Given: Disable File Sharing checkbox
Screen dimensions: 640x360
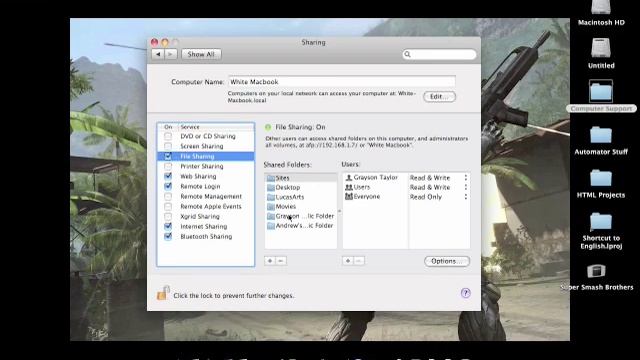Looking at the screenshot, I should (168, 156).
